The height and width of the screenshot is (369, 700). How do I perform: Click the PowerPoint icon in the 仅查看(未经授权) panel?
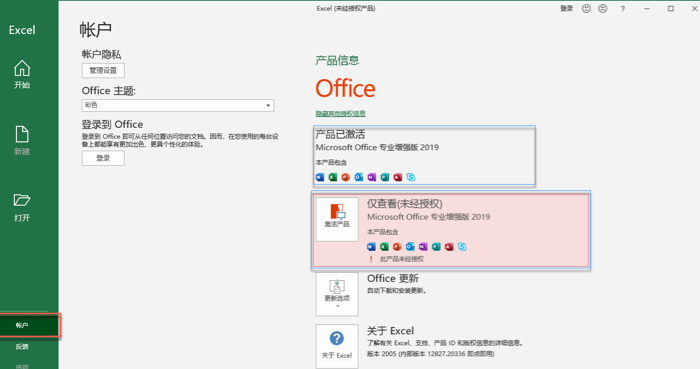[x=397, y=247]
